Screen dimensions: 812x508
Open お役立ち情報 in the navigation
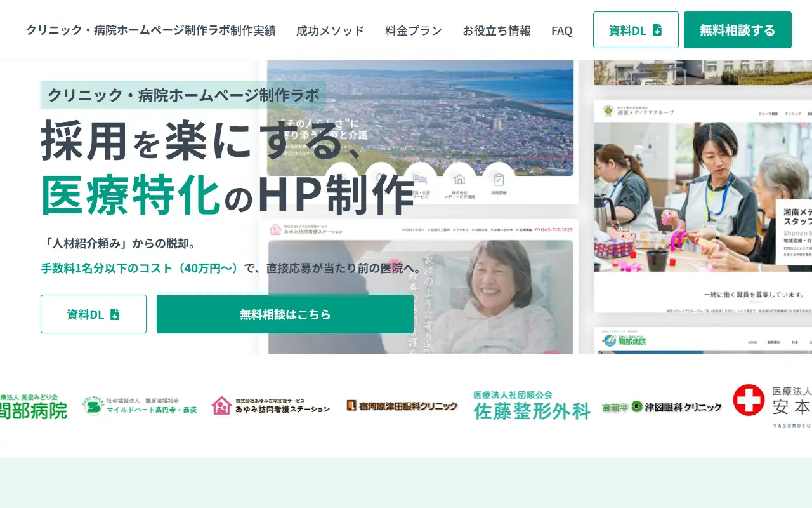point(496,30)
